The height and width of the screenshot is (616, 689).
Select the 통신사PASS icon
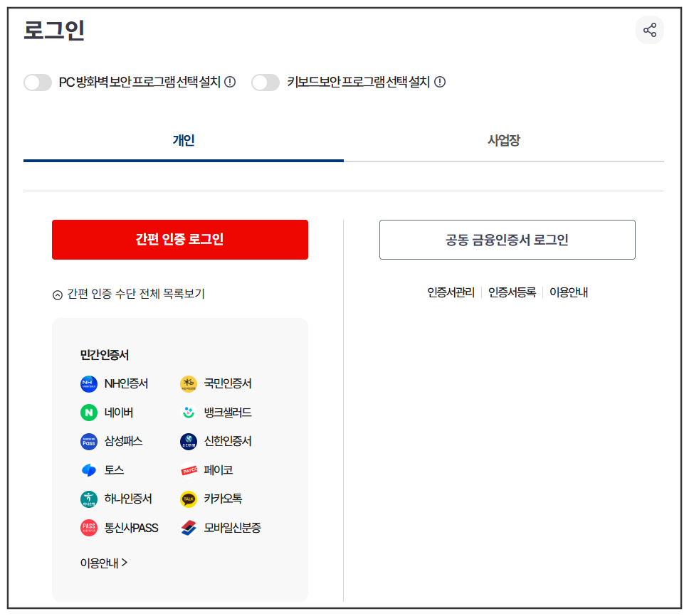pyautogui.click(x=89, y=528)
